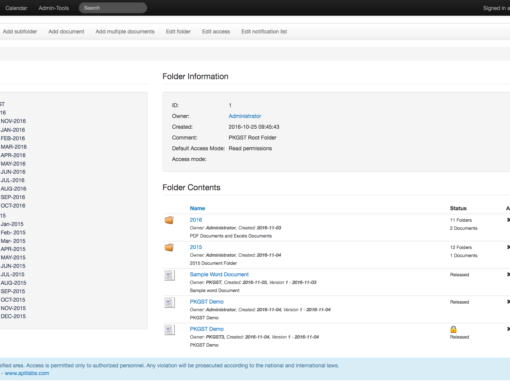
Task: Select APR-2016 in the folder tree
Action: click(13, 155)
